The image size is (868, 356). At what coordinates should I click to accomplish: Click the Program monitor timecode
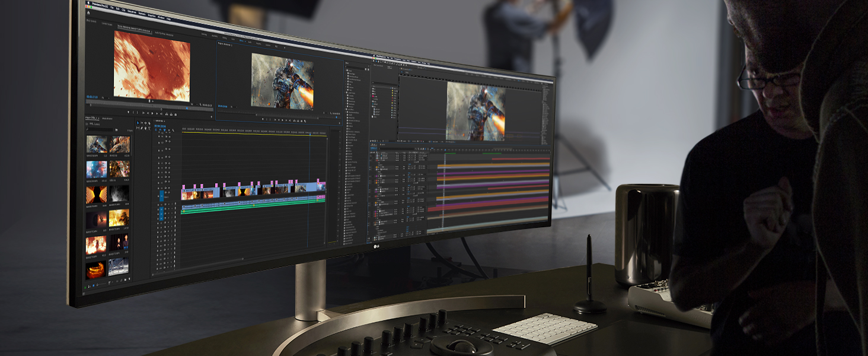[x=222, y=106]
